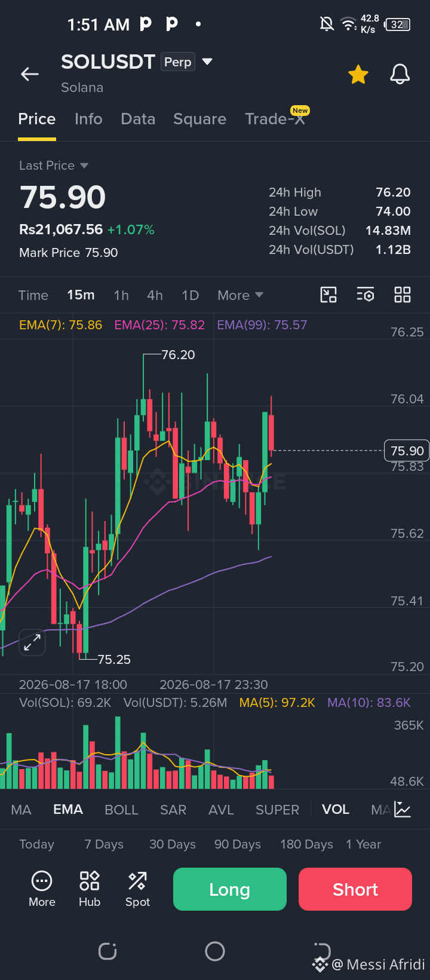Open the Data tab
430x980 pixels.
138,119
